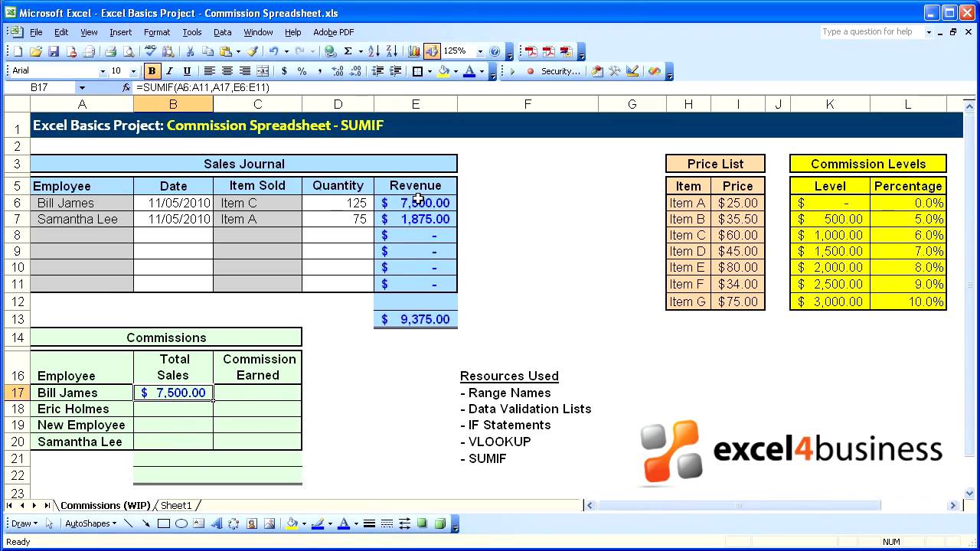Open the Format menu
980x551 pixels.
157,32
